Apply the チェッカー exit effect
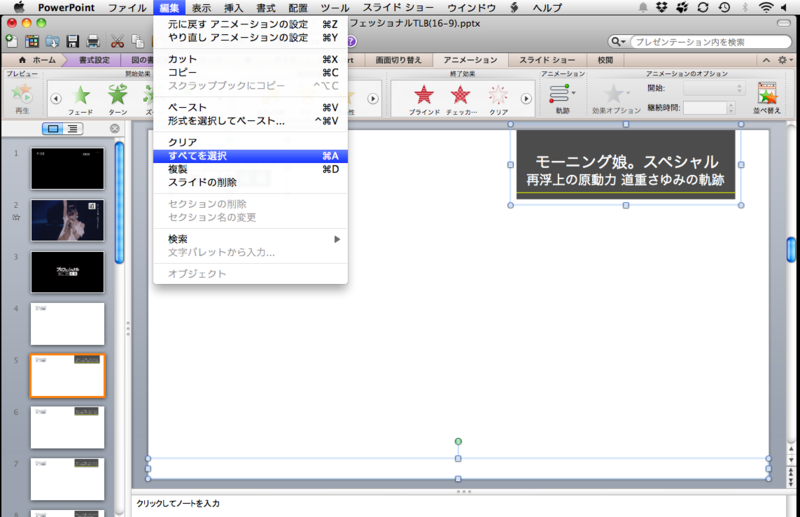 point(461,100)
